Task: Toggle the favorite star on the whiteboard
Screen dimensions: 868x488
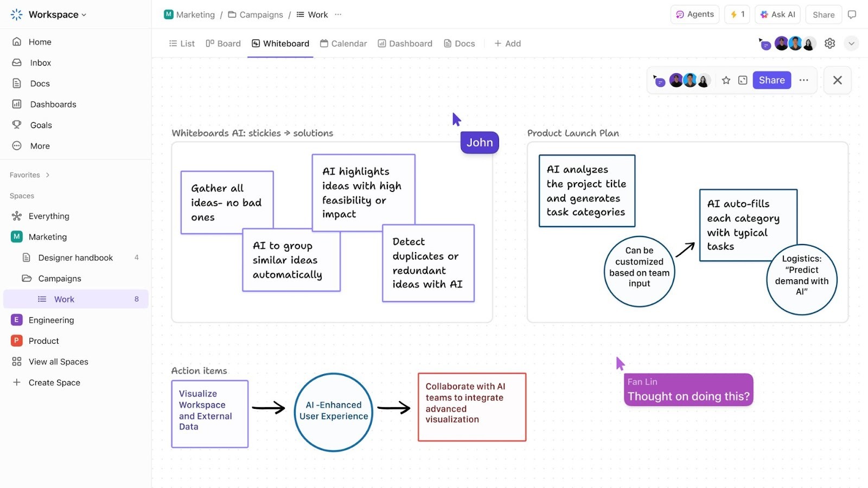Action: point(726,80)
